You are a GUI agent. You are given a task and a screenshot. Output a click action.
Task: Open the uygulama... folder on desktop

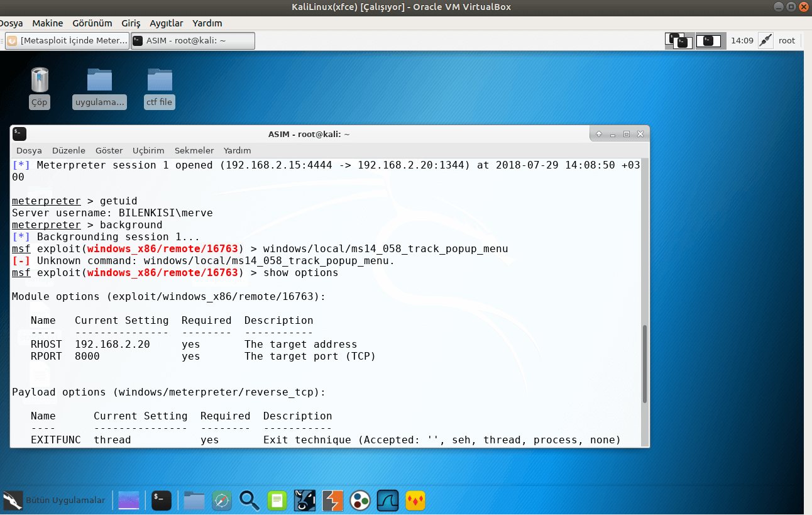coord(100,87)
